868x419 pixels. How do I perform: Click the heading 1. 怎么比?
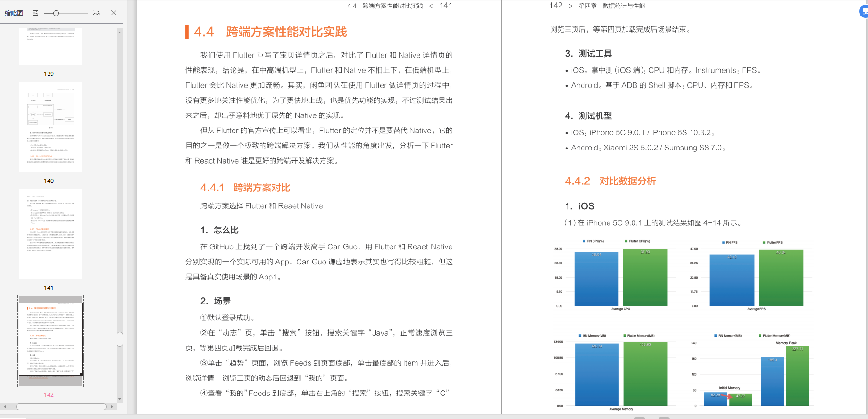[x=219, y=230]
